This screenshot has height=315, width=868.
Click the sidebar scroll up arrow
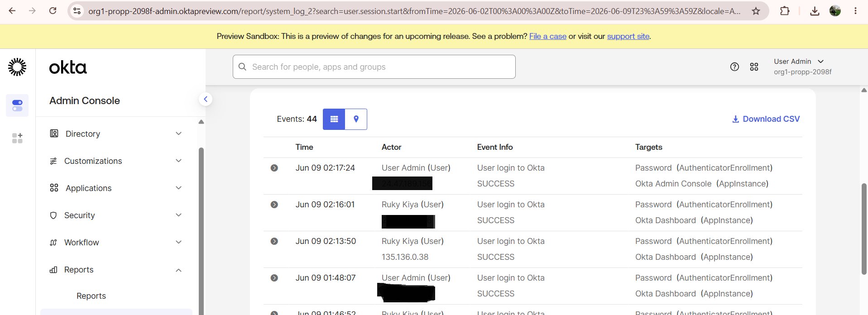pyautogui.click(x=201, y=122)
